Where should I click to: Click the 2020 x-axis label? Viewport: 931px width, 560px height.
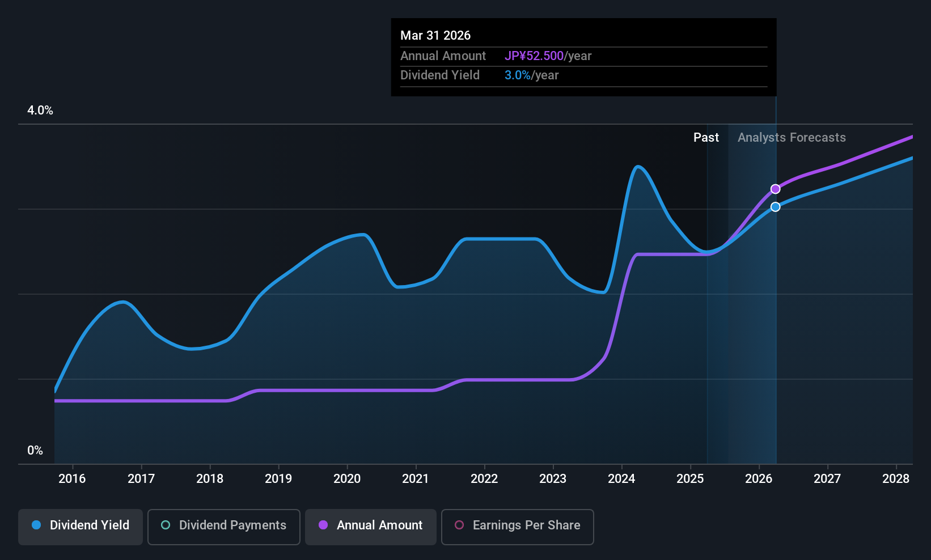[347, 479]
